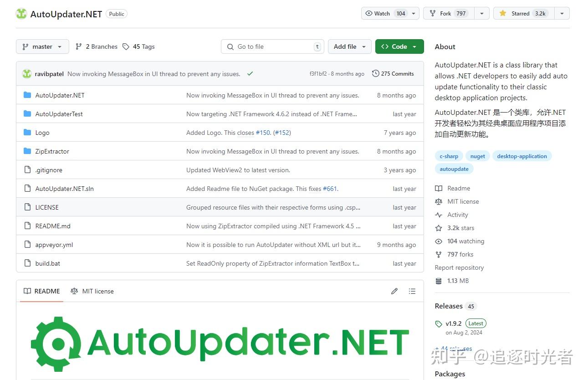Click the ZipExtractor folder icon
This screenshot has height=380, width=588.
[27, 151]
